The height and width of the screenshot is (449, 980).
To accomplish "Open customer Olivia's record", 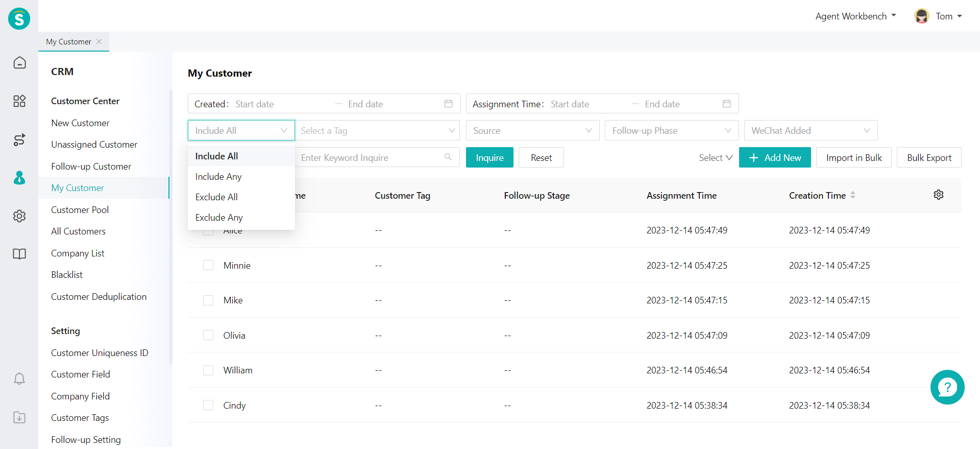I will coord(234,335).
